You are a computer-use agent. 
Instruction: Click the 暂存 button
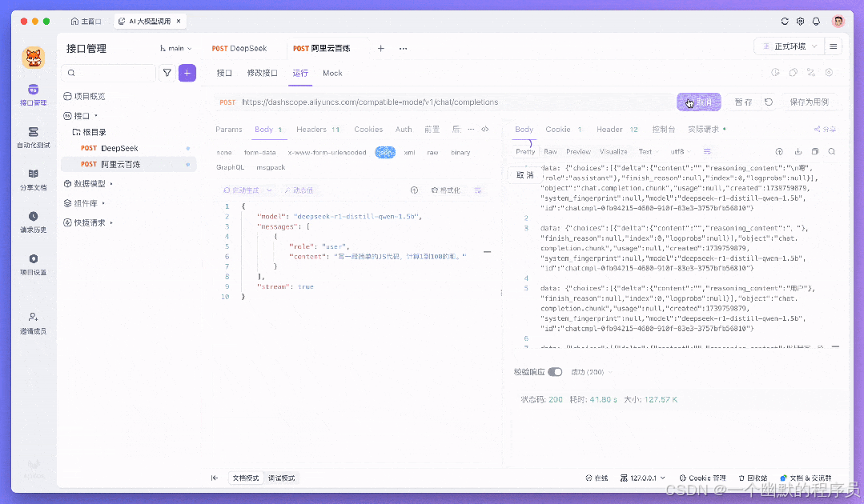click(x=743, y=102)
